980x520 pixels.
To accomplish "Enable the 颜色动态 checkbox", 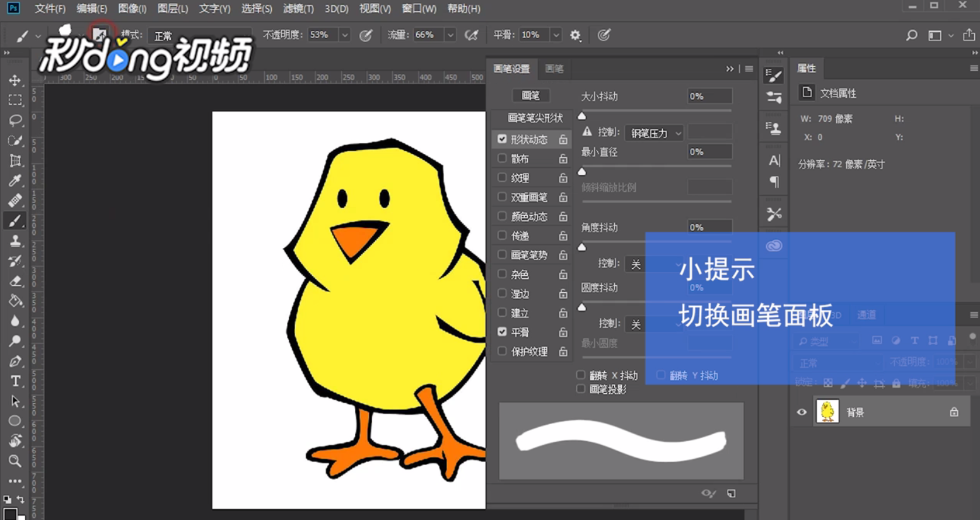I will click(502, 216).
